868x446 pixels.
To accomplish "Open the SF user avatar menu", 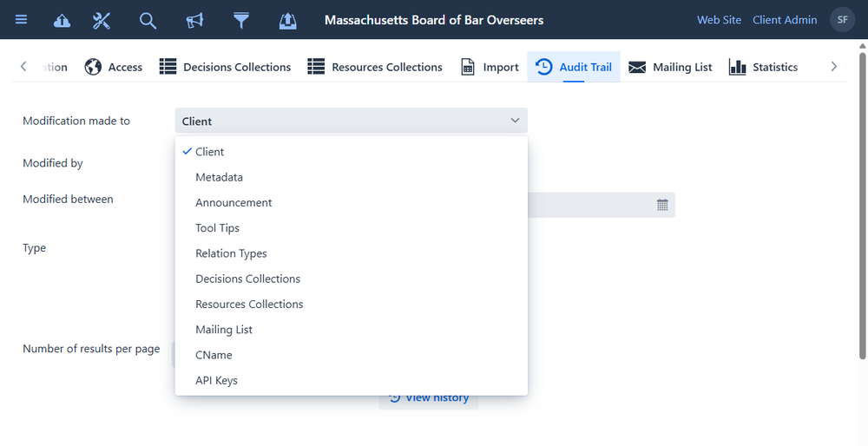I will tap(842, 20).
